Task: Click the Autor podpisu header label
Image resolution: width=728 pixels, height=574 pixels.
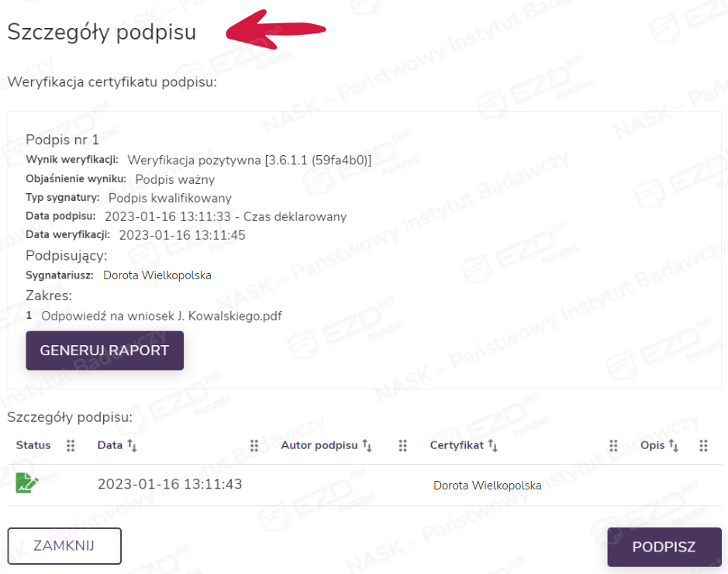Action: click(319, 445)
